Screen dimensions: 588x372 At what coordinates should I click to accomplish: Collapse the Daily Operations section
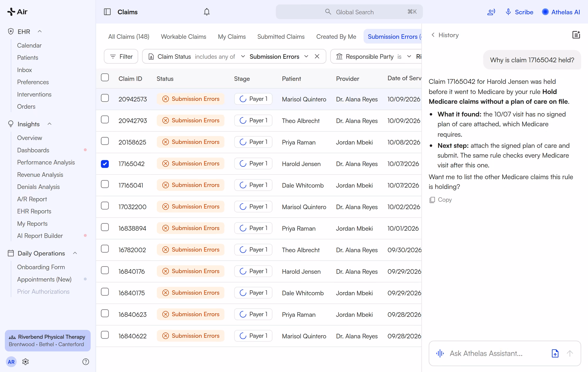click(x=75, y=253)
